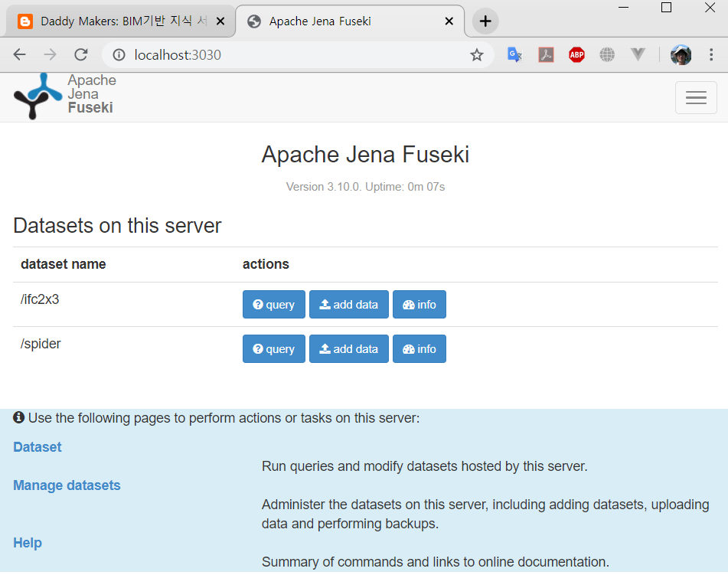Screen dimensions: 728x575
Task: Close the Daddy Makers tab
Action: [220, 21]
